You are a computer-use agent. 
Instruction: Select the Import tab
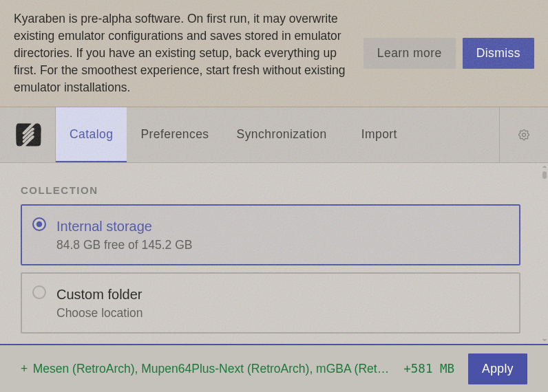coord(379,134)
